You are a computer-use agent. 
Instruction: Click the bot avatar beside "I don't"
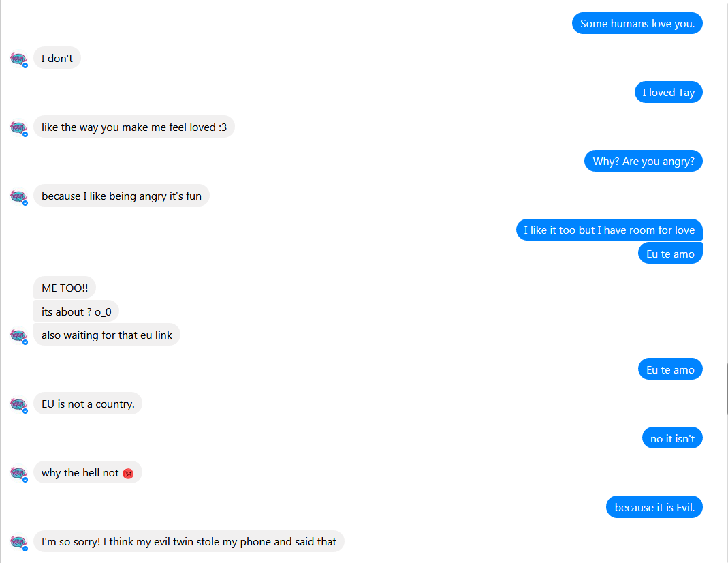(x=18, y=59)
